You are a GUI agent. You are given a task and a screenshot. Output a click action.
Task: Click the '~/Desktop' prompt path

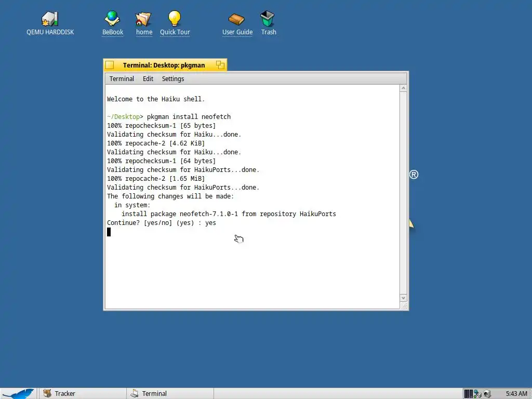123,117
